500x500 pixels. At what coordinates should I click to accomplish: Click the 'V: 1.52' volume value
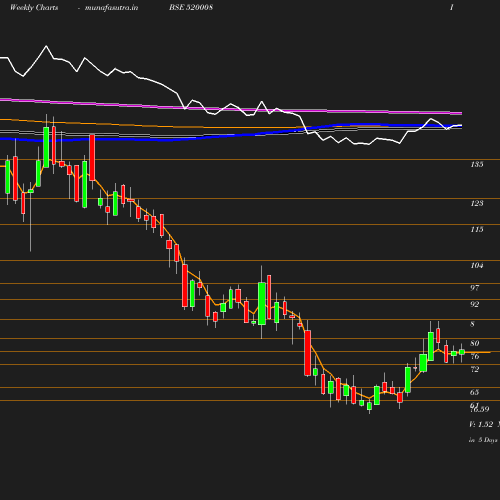coord(481,424)
